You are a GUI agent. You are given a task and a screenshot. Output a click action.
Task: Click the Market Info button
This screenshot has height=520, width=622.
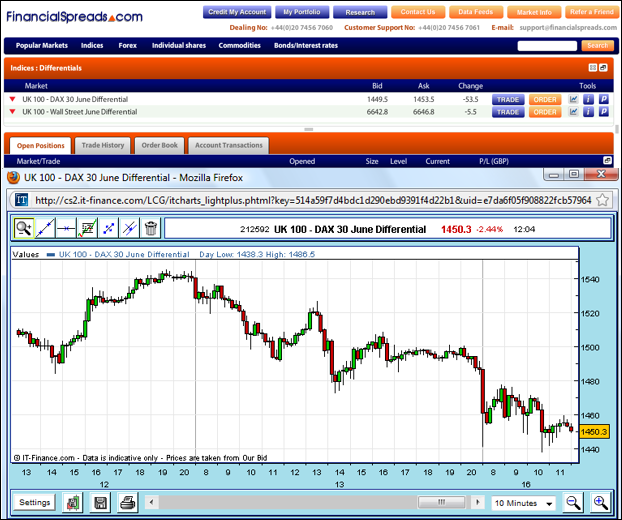[534, 12]
